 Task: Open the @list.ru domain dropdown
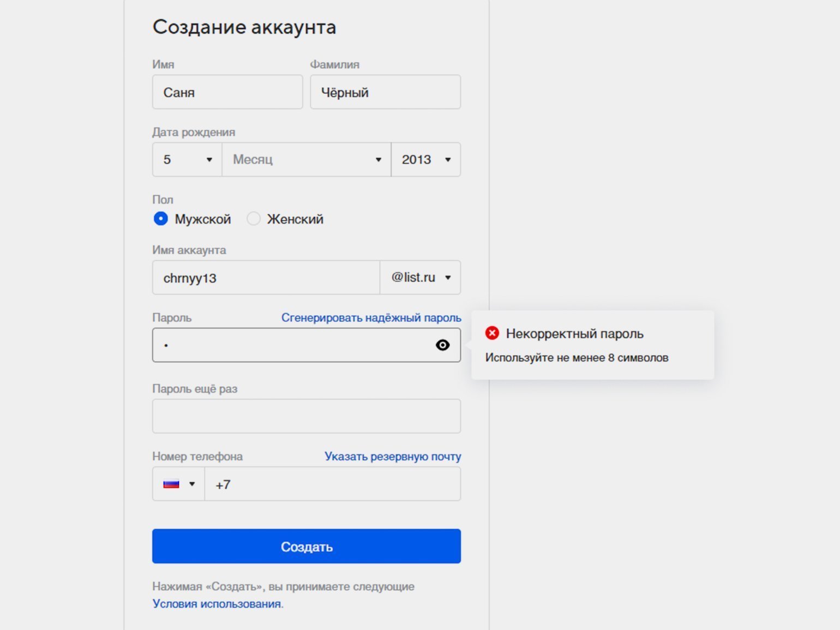coord(420,277)
